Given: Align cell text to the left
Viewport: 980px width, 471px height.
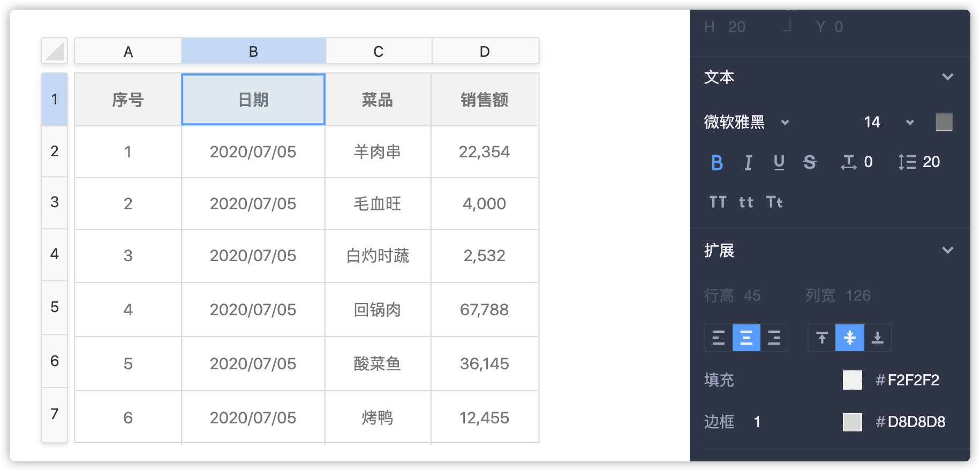Looking at the screenshot, I should pyautogui.click(x=718, y=338).
